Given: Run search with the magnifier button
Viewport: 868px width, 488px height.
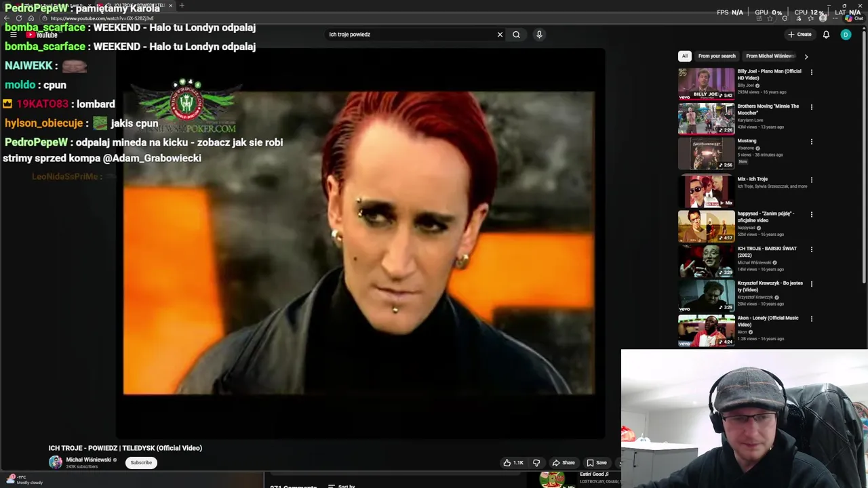Looking at the screenshot, I should click(x=516, y=35).
